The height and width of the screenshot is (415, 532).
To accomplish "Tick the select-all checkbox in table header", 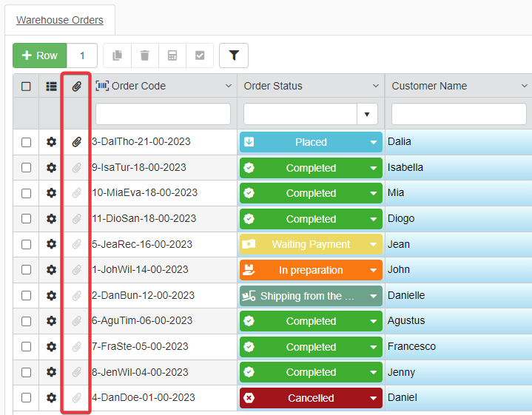I will (x=26, y=87).
